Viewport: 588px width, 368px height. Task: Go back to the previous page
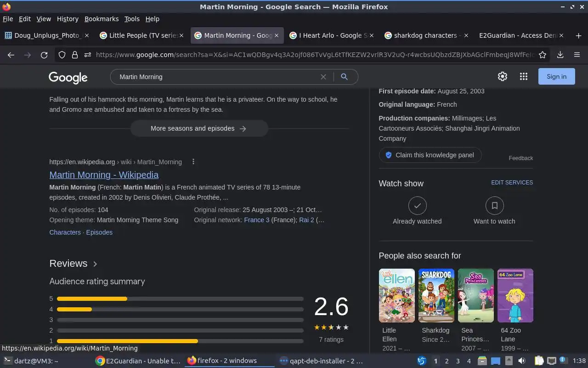[11, 55]
